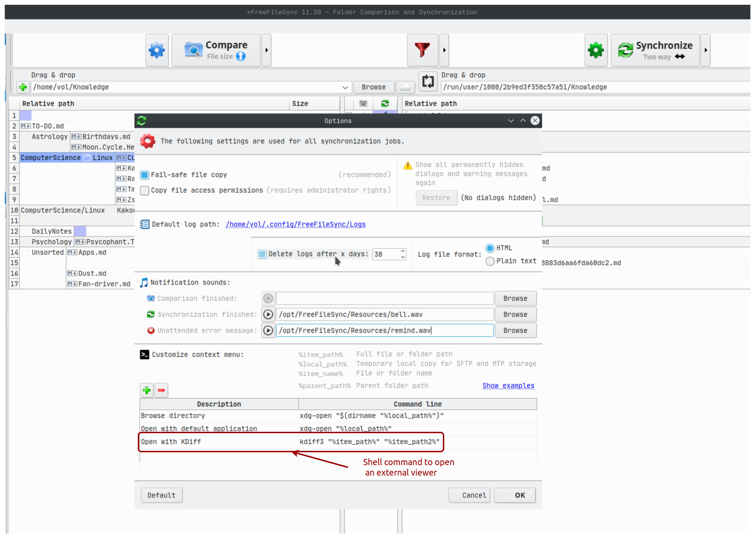The height and width of the screenshot is (539, 756).
Task: Select HTML log file format
Action: point(490,248)
